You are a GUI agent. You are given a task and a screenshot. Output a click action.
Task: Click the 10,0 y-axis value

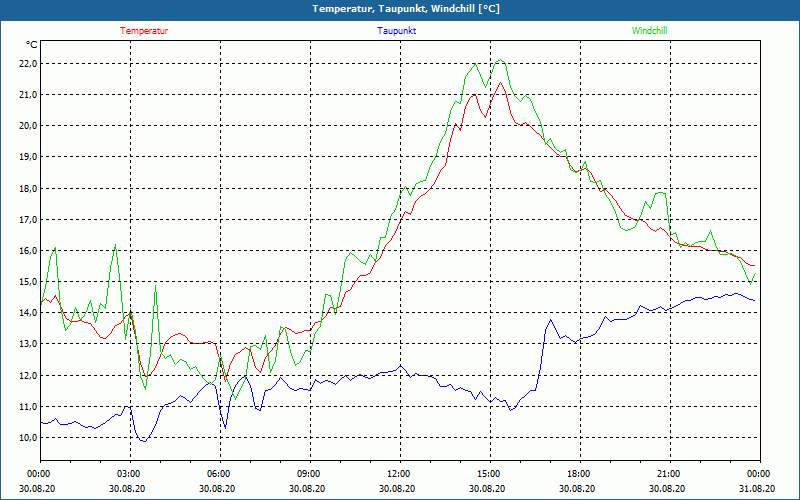(28, 438)
